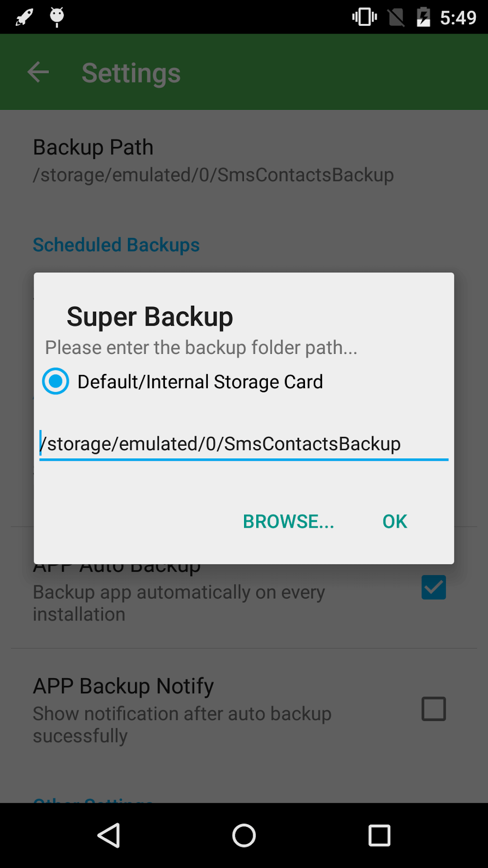Enable the APP Backup Notify checkbox
Image resolution: width=488 pixels, height=868 pixels.
[x=433, y=709]
